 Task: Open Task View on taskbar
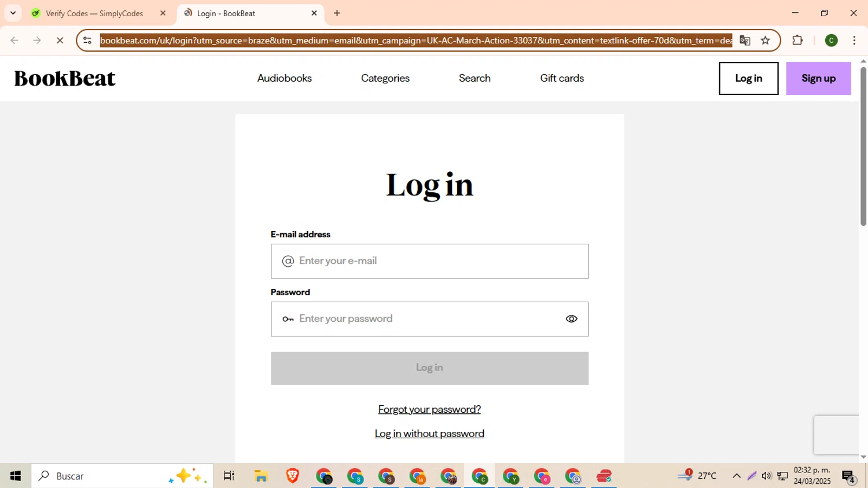(229, 476)
